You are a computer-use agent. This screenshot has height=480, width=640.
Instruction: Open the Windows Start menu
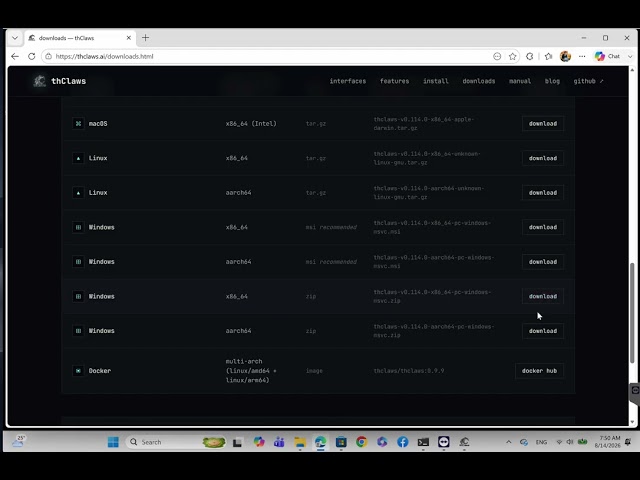point(113,442)
